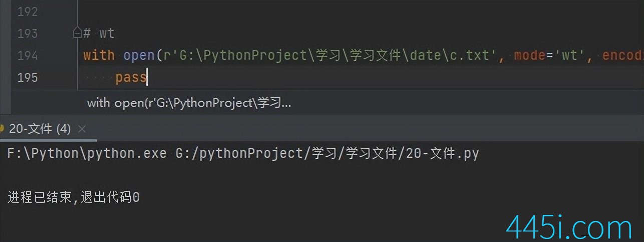Click line number 192 in the gutter
Screen dimensions: 644x242
(28, 11)
